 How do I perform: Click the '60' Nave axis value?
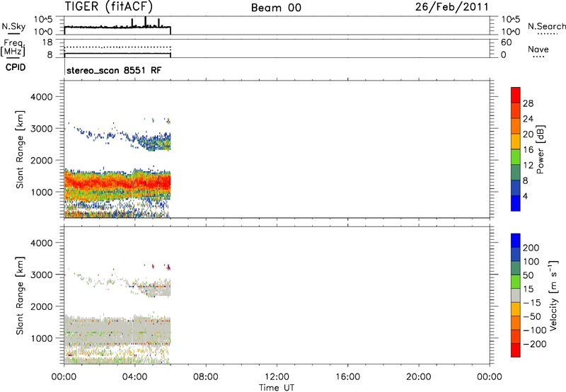(x=506, y=42)
